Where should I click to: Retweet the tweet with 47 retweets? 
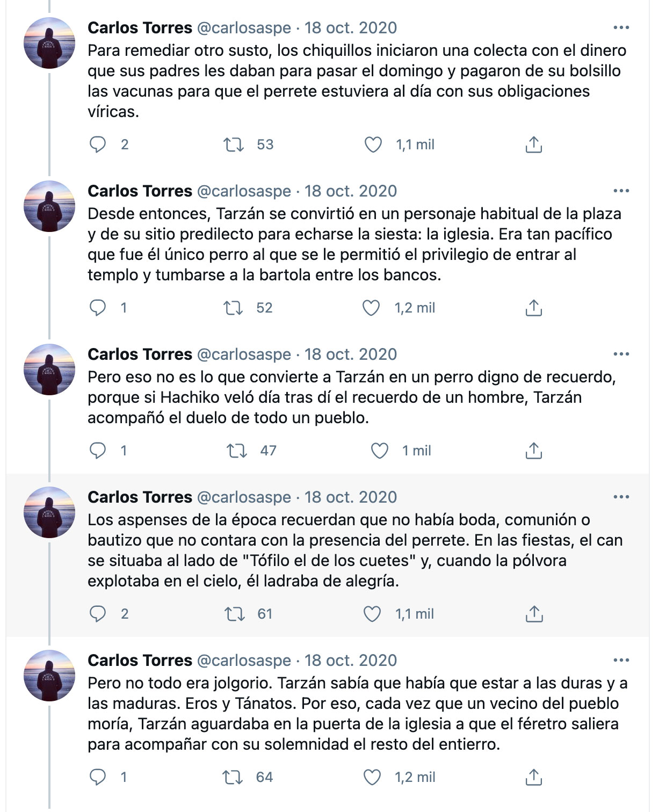(x=237, y=451)
